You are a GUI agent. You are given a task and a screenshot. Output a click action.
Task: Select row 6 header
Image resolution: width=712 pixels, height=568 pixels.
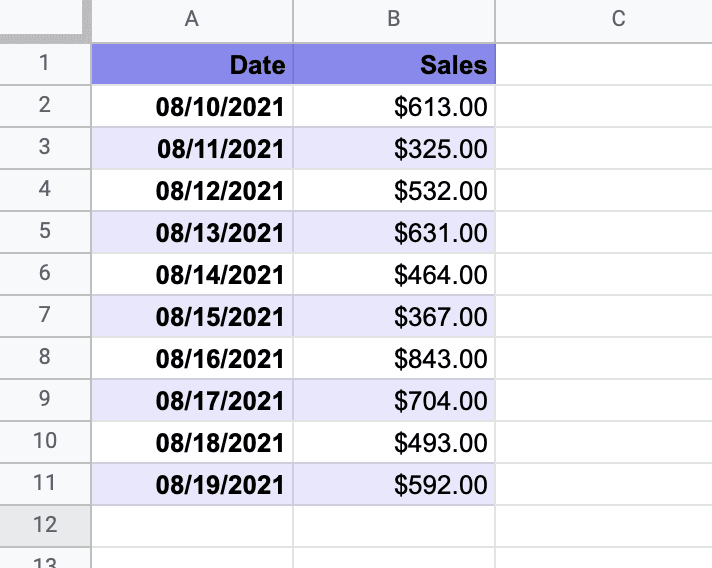coord(45,274)
